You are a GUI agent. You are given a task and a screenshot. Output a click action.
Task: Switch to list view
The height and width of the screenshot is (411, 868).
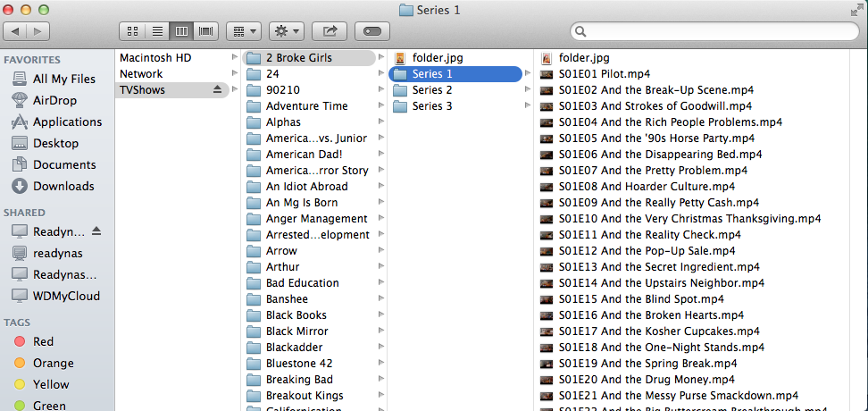click(157, 31)
